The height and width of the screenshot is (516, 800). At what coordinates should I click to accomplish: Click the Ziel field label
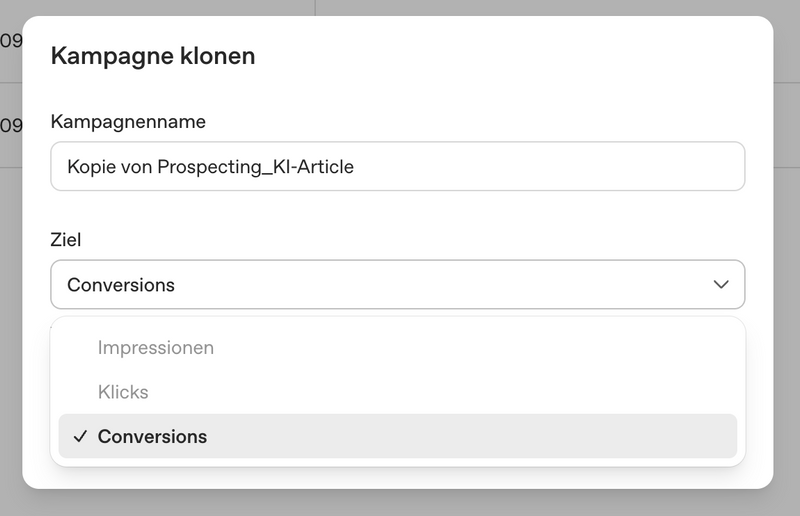(x=66, y=239)
